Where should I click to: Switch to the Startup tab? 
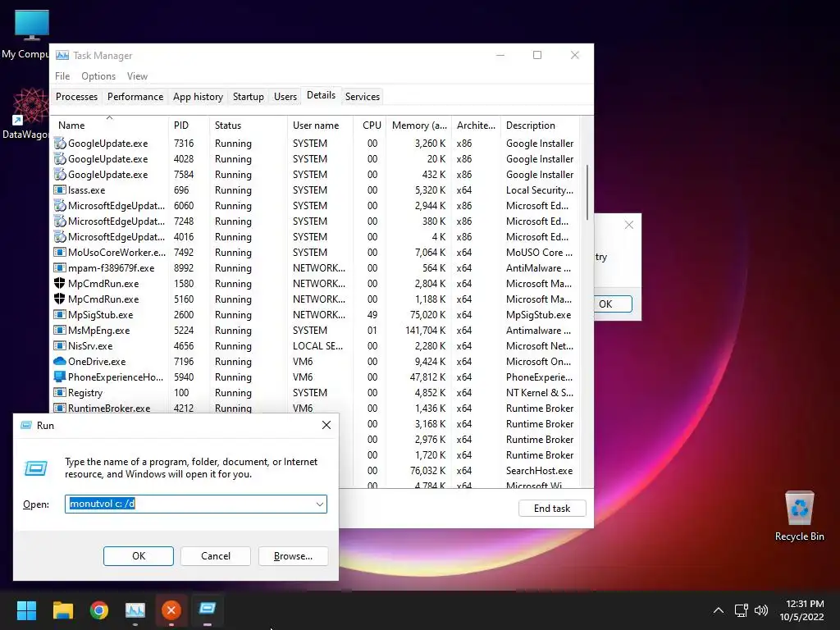[x=248, y=97]
